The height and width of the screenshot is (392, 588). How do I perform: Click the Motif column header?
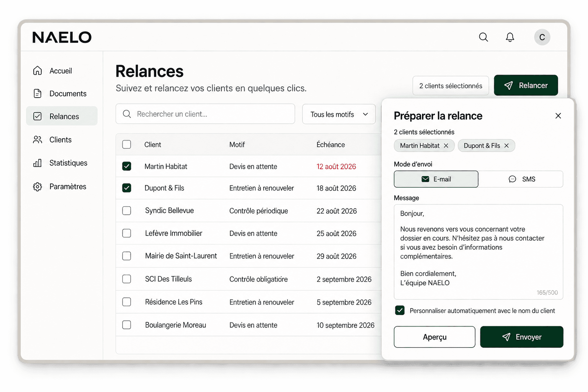tap(237, 145)
